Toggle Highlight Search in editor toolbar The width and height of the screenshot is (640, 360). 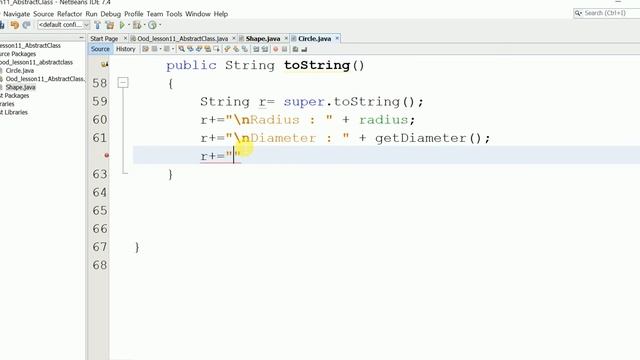(x=208, y=49)
